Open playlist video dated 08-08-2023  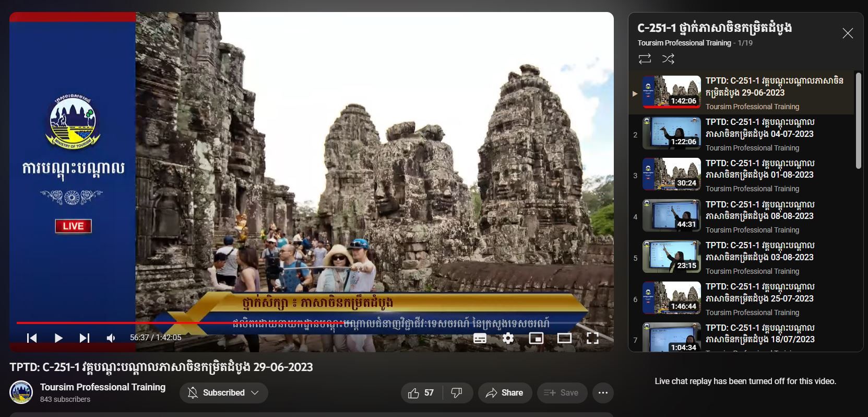coord(741,216)
